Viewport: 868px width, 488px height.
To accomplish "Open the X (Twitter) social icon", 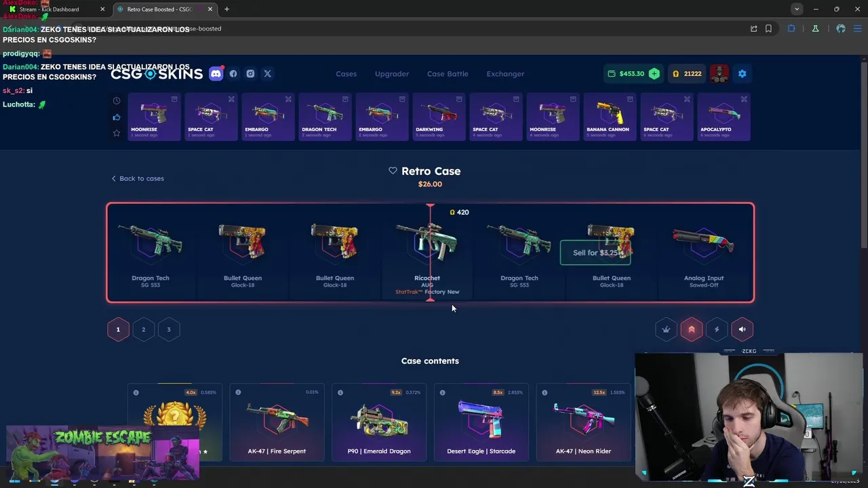I will (267, 74).
